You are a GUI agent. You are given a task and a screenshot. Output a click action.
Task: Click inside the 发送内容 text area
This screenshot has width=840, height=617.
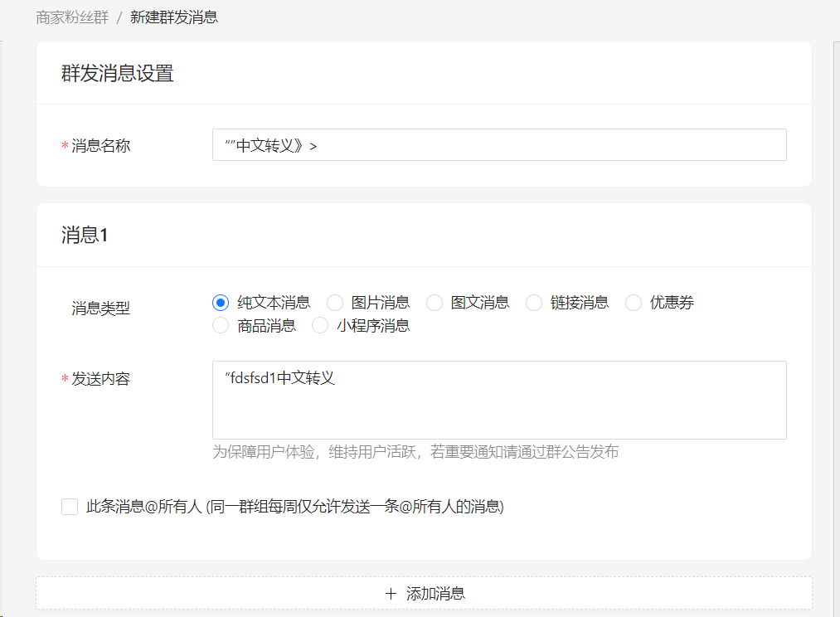tap(498, 400)
